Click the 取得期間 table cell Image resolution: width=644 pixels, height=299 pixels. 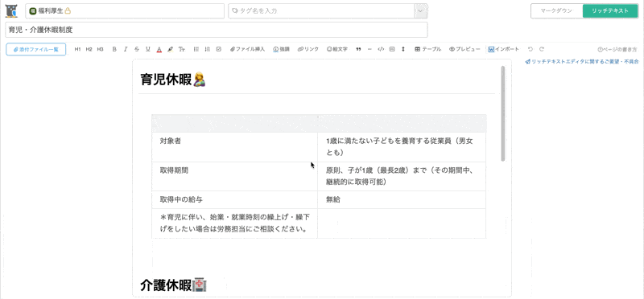coord(234,176)
